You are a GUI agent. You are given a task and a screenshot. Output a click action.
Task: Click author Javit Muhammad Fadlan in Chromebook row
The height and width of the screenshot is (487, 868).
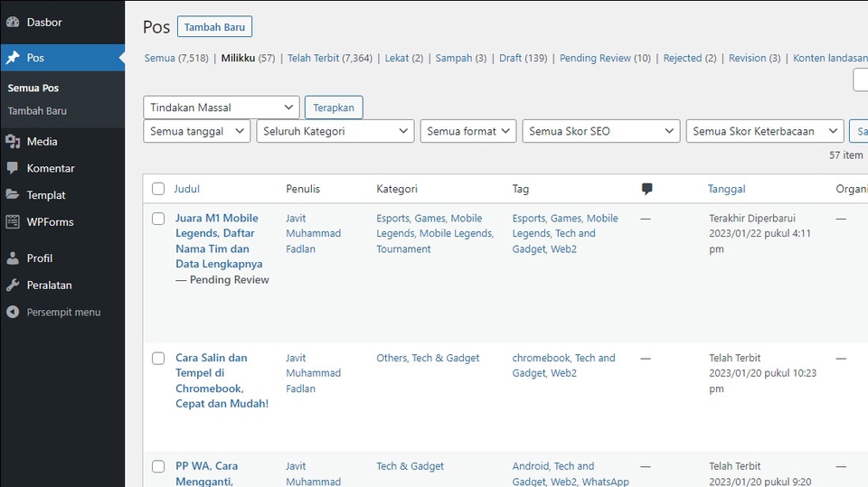[x=313, y=373]
